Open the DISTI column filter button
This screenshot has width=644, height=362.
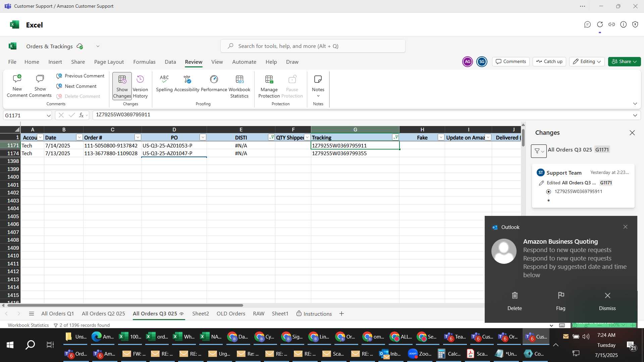click(272, 137)
